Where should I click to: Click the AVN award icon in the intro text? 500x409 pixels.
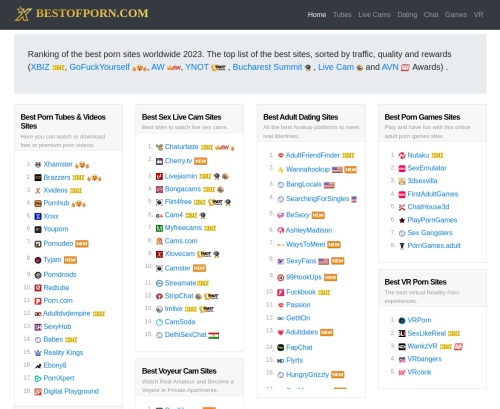click(405, 68)
